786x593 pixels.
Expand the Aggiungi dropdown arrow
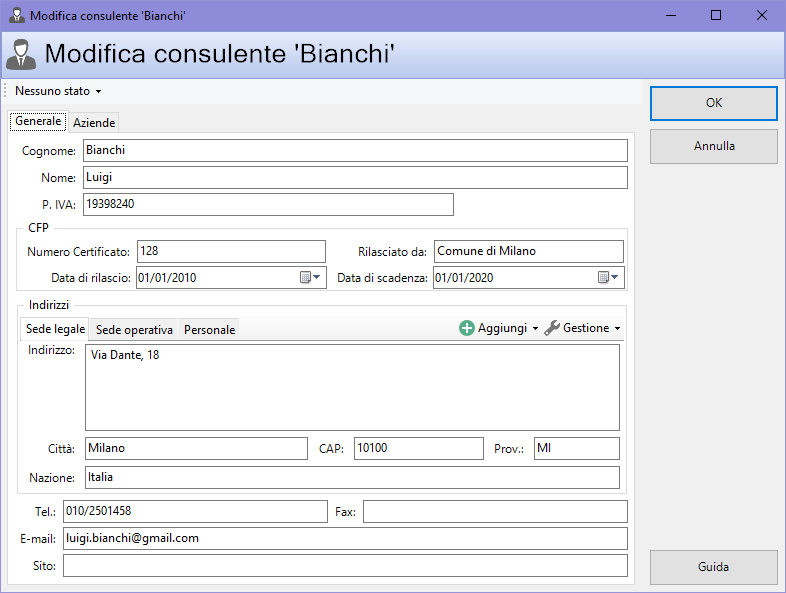point(536,329)
